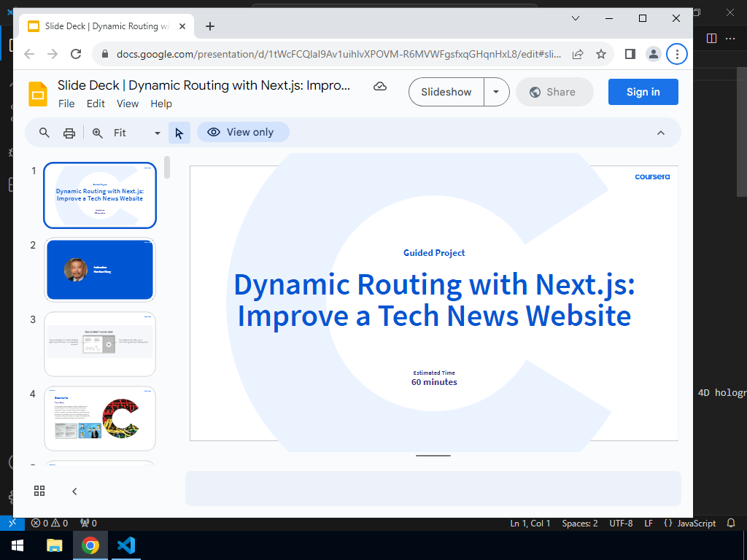Print the presentation using printer icon

click(x=69, y=133)
